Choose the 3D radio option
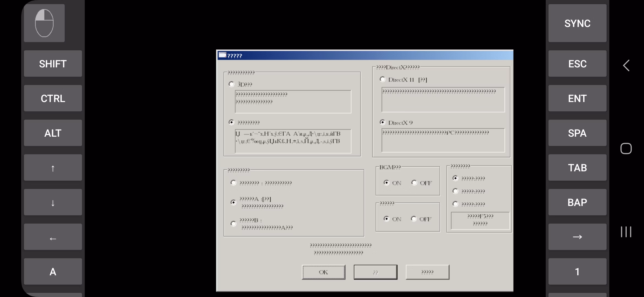Image resolution: width=644 pixels, height=297 pixels. tap(232, 84)
